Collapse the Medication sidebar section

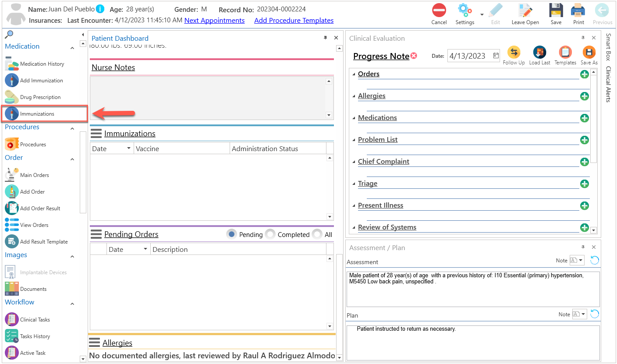coord(72,48)
